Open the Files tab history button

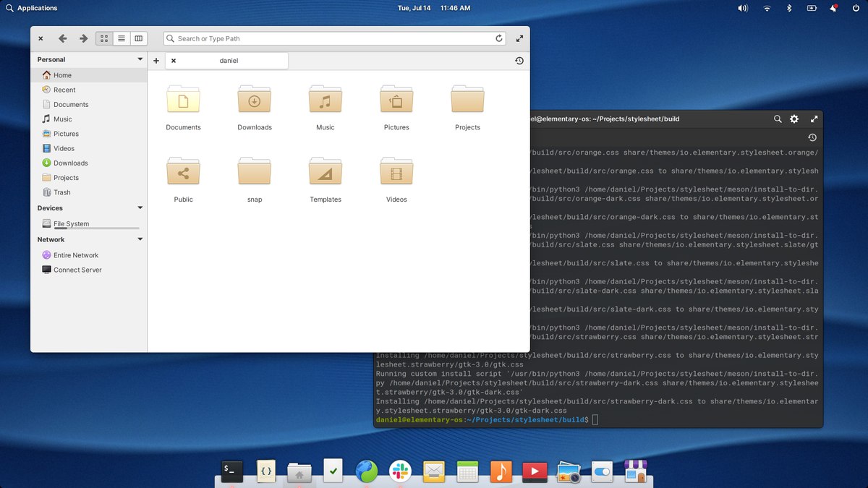point(519,61)
